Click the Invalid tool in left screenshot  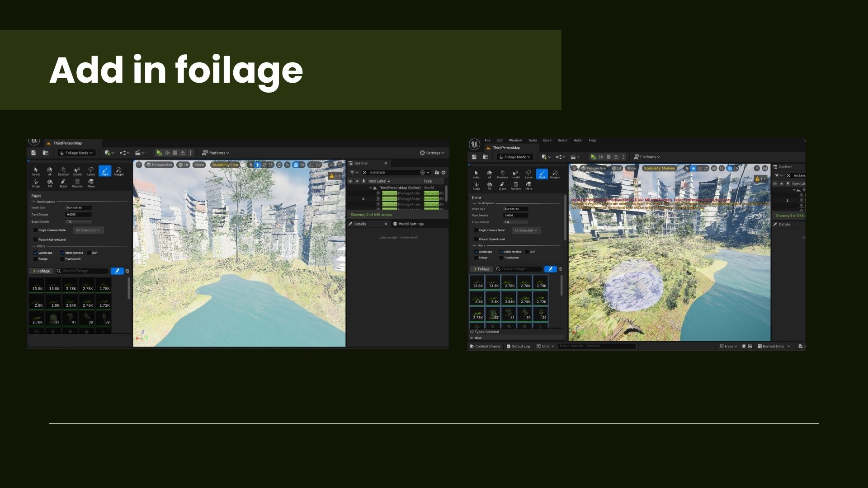point(77,171)
